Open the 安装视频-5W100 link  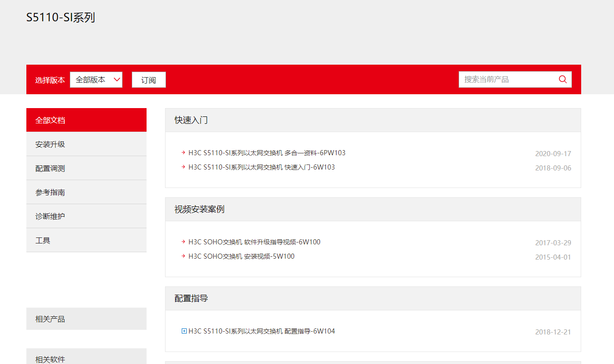[241, 256]
